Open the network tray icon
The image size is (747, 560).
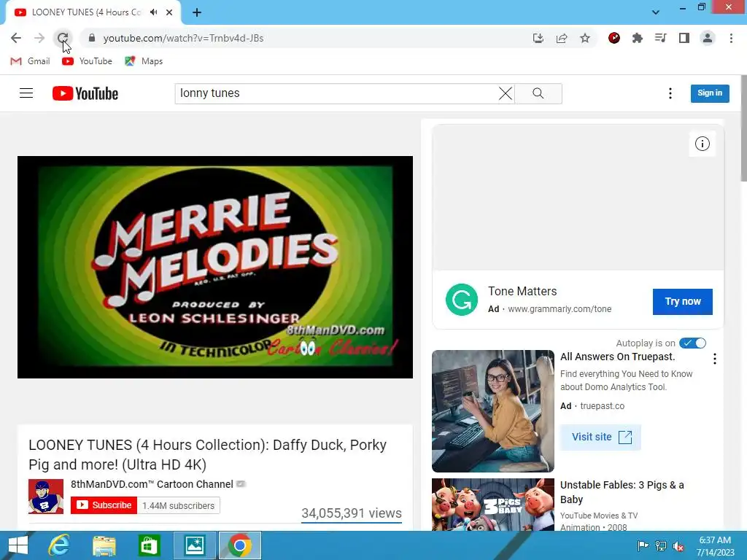tap(661, 546)
